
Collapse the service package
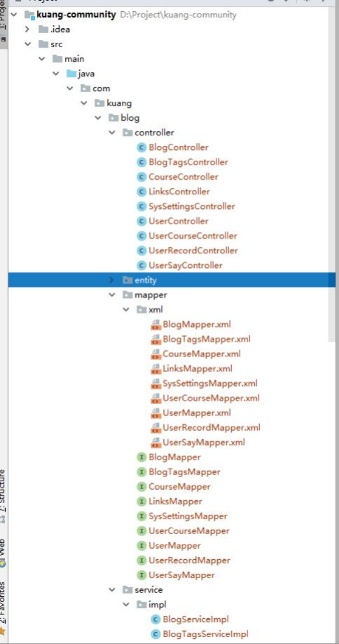pos(112,590)
